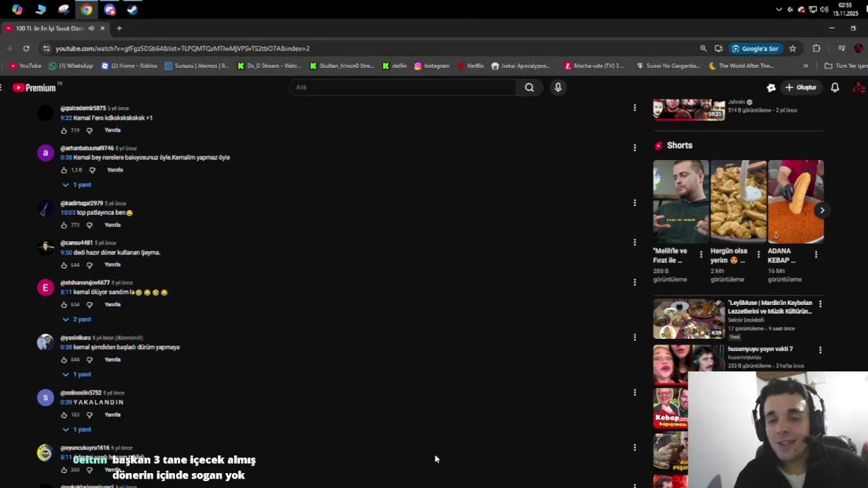This screenshot has width=868, height=488.
Task: Open the YouTube bookmark
Action: (x=26, y=66)
